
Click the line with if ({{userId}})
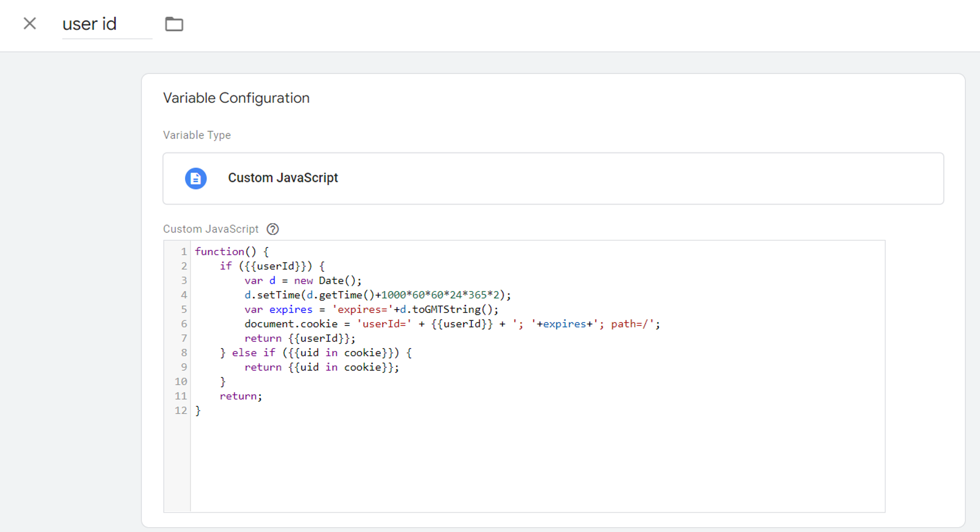click(272, 266)
